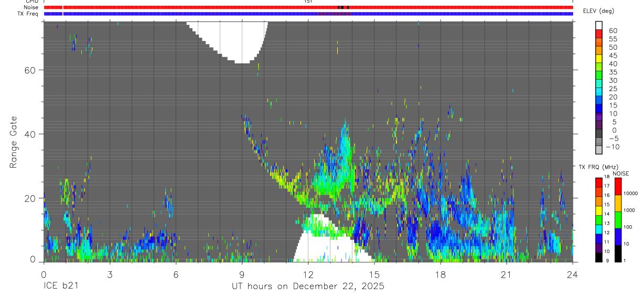
Task: Pick the yellow 40–45 degree ELEV swatch
Action: tap(599, 59)
